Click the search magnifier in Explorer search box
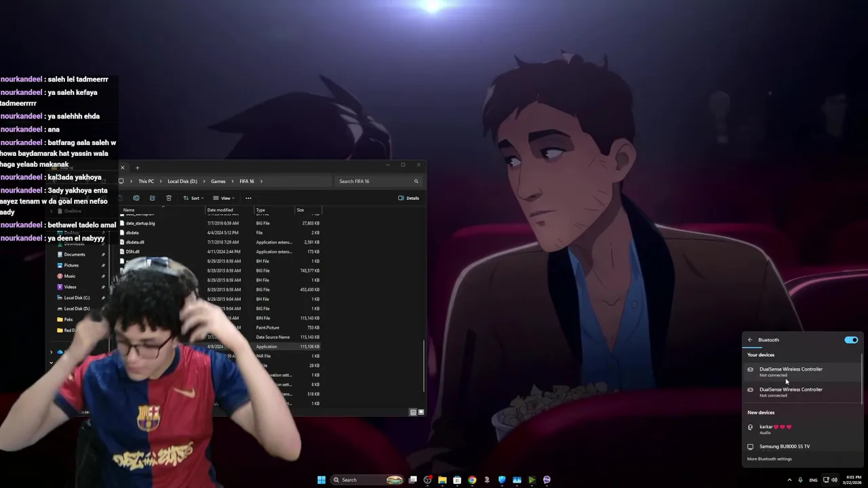The height and width of the screenshot is (488, 868). (416, 181)
